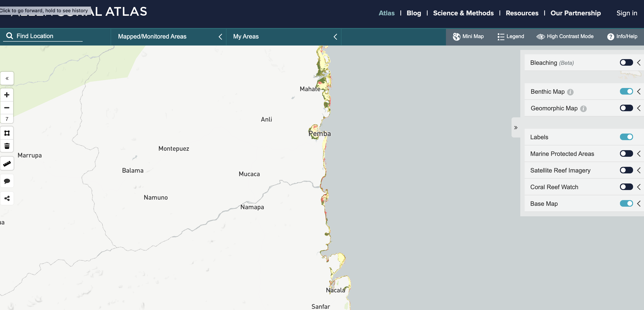Click the Sign in link

click(x=627, y=13)
